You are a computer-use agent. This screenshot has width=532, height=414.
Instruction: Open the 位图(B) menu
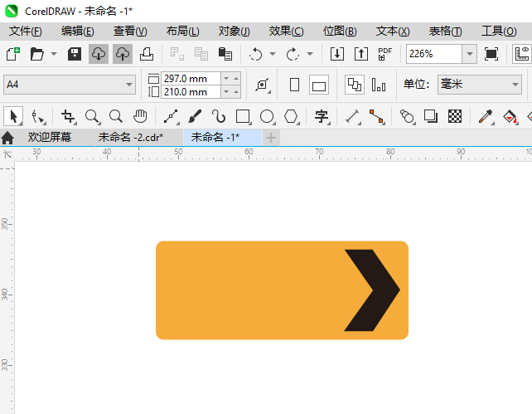click(x=340, y=32)
